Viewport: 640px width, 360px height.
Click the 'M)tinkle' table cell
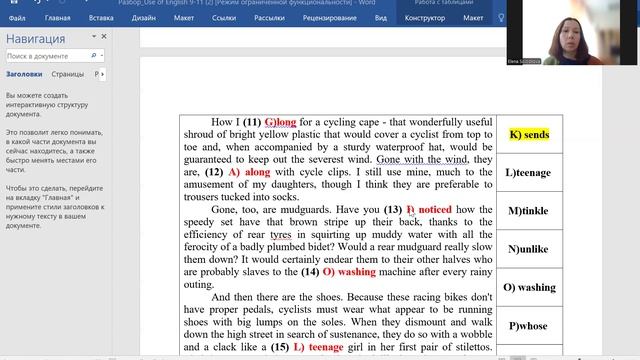point(529,211)
